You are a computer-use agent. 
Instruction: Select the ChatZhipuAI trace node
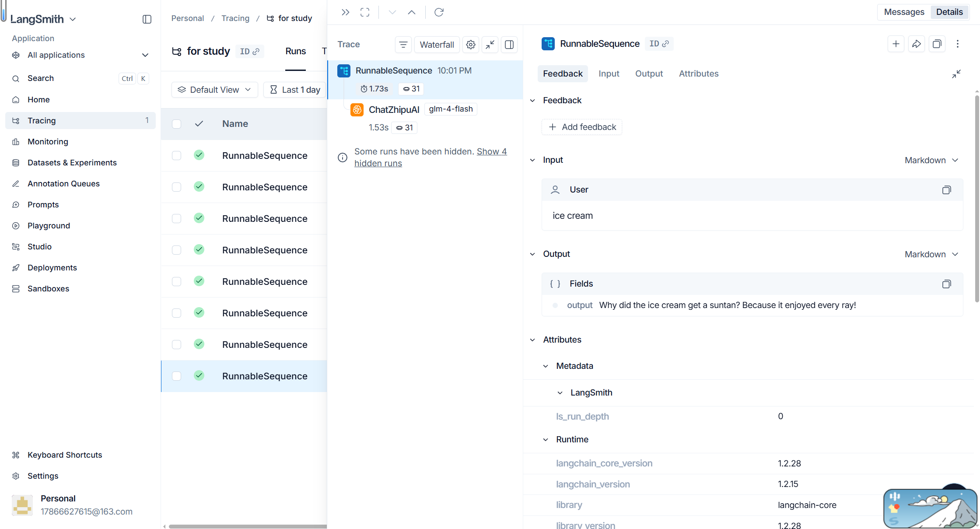[x=425, y=118]
